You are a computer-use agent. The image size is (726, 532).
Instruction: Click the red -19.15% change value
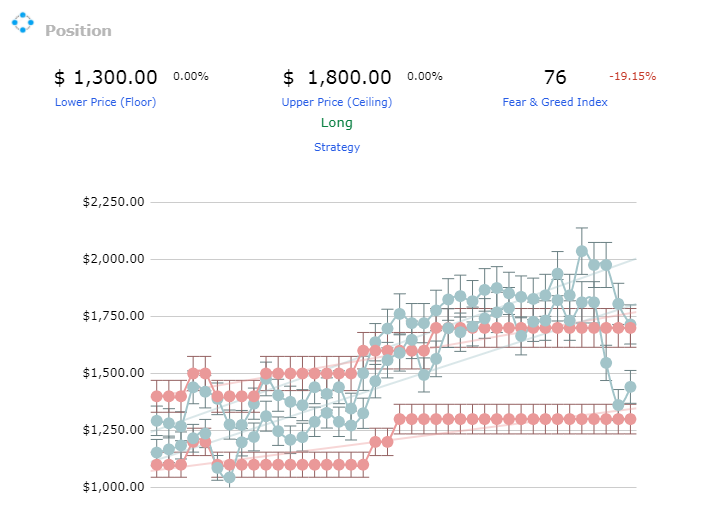coord(632,76)
